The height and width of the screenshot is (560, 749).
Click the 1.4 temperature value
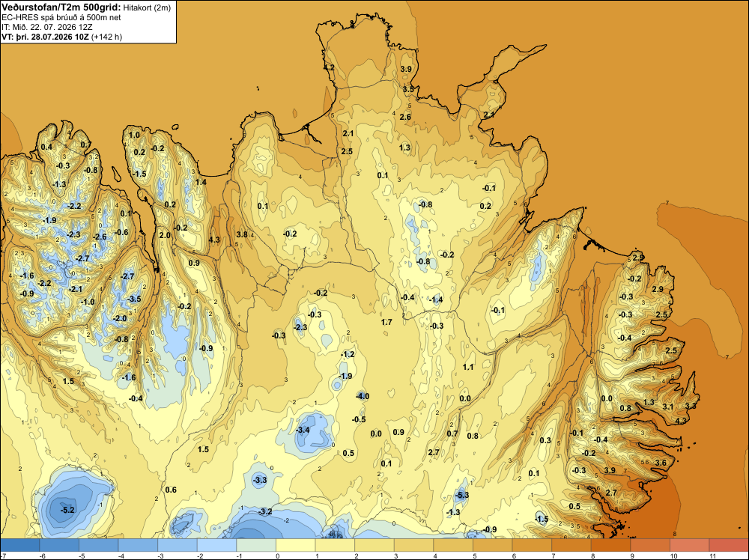(x=201, y=182)
